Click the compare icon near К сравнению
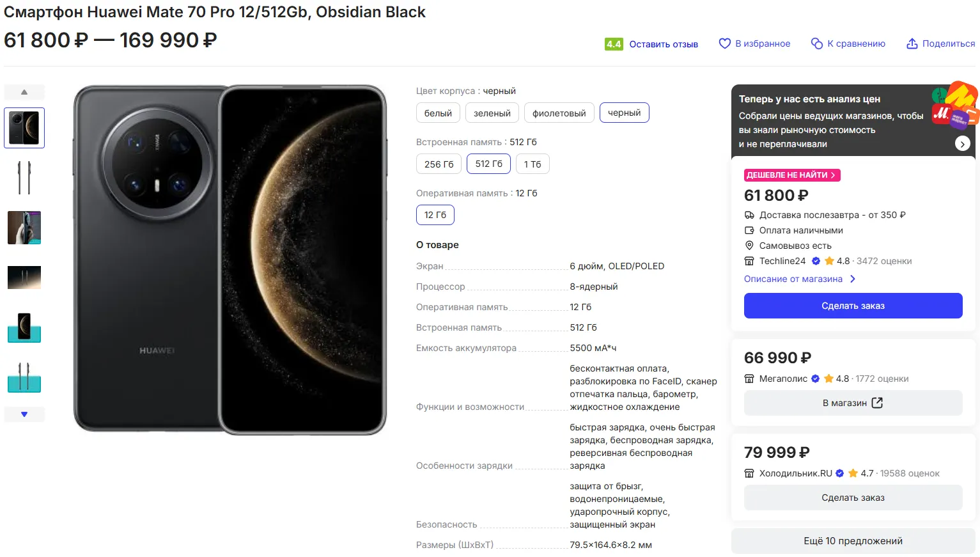Image resolution: width=980 pixels, height=557 pixels. (816, 43)
